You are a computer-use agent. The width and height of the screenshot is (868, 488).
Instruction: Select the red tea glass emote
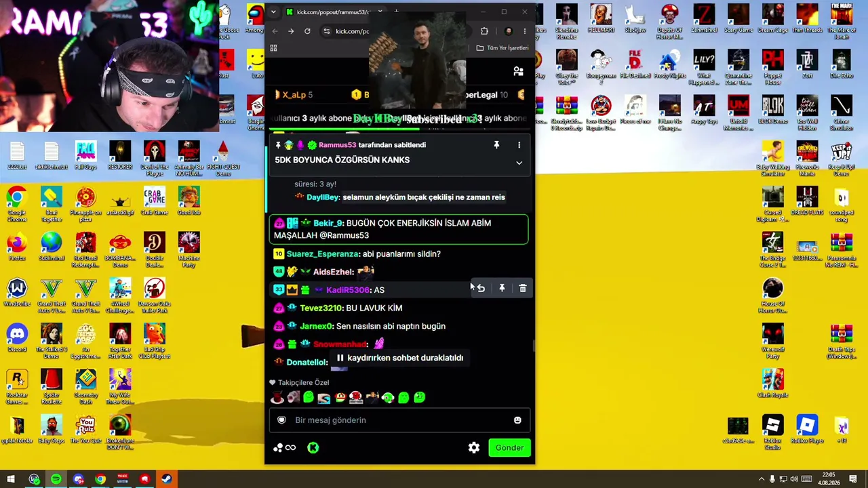point(277,398)
